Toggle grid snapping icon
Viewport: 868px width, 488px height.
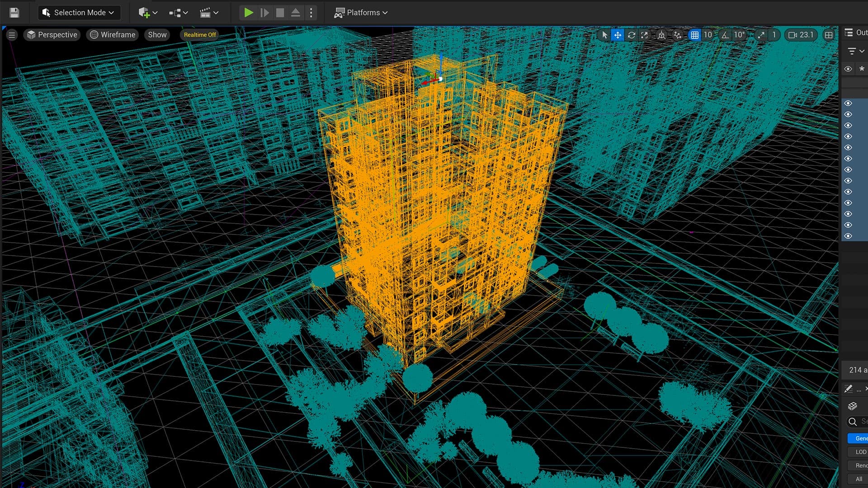click(x=695, y=35)
